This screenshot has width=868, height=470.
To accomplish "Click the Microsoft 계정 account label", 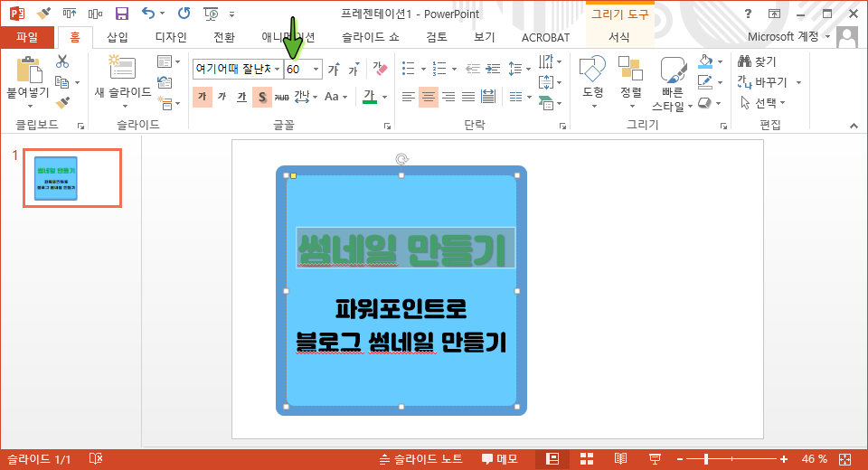I will click(783, 36).
